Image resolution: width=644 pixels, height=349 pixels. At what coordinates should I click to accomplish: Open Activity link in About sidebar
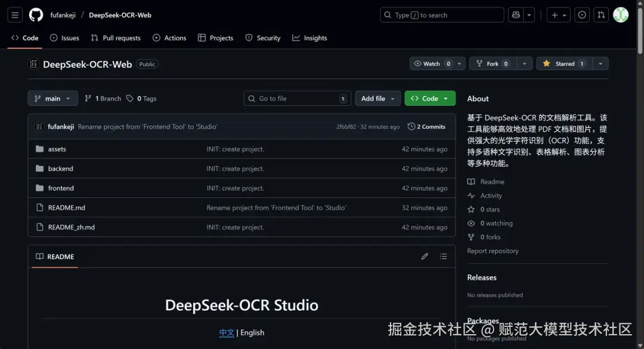coord(485,195)
